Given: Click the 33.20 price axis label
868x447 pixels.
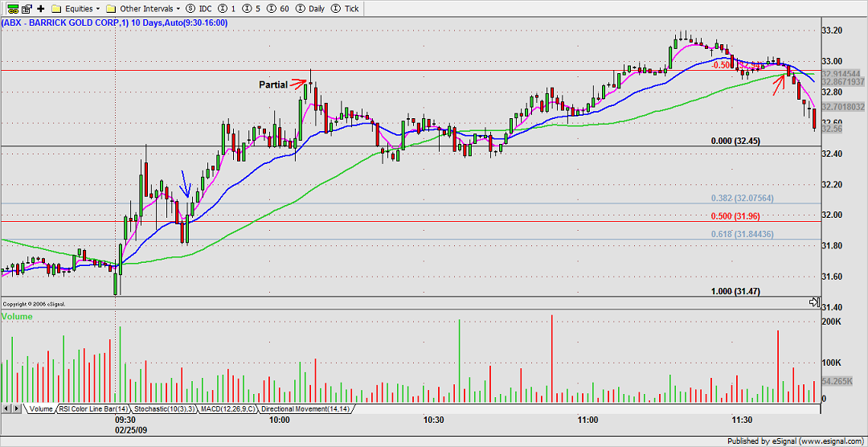Looking at the screenshot, I should (832, 30).
